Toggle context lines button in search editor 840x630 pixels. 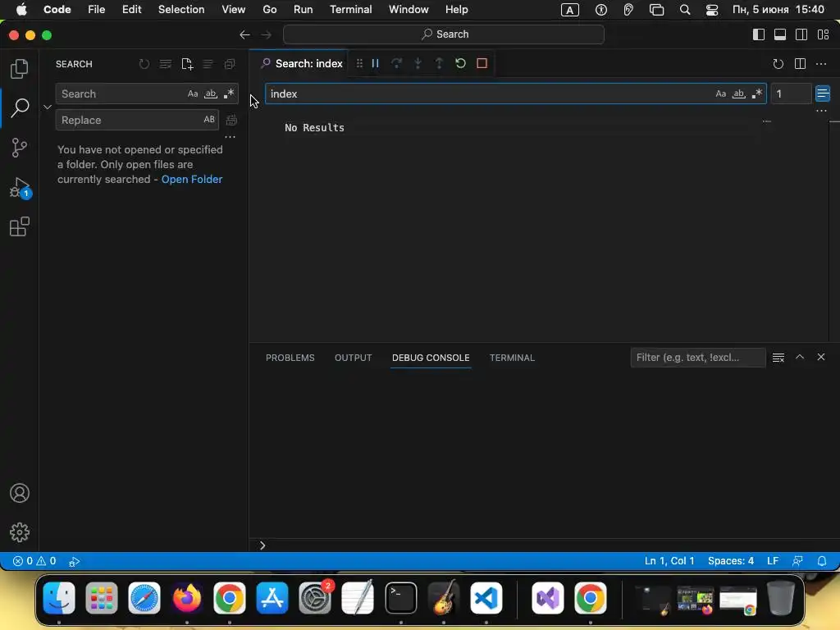822,94
